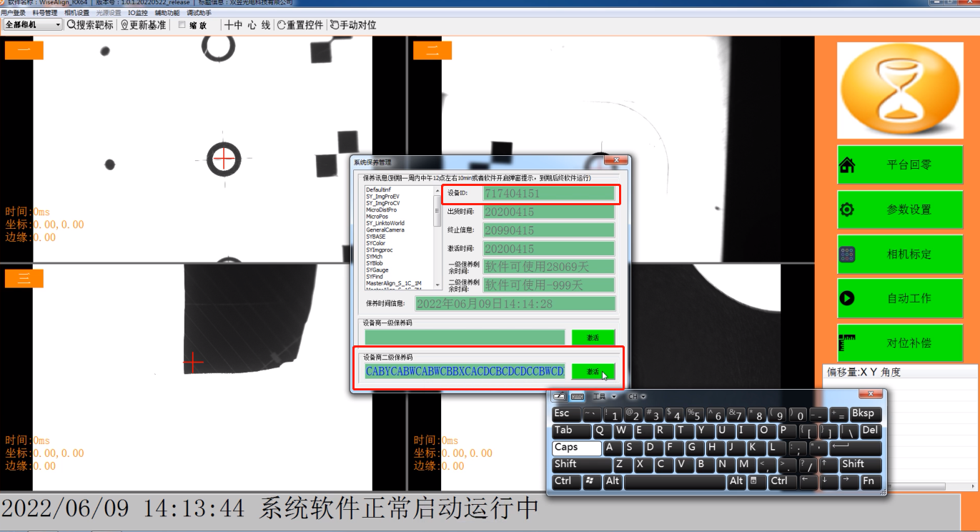Toggle the Caps key on on-screen keyboard

(x=576, y=448)
